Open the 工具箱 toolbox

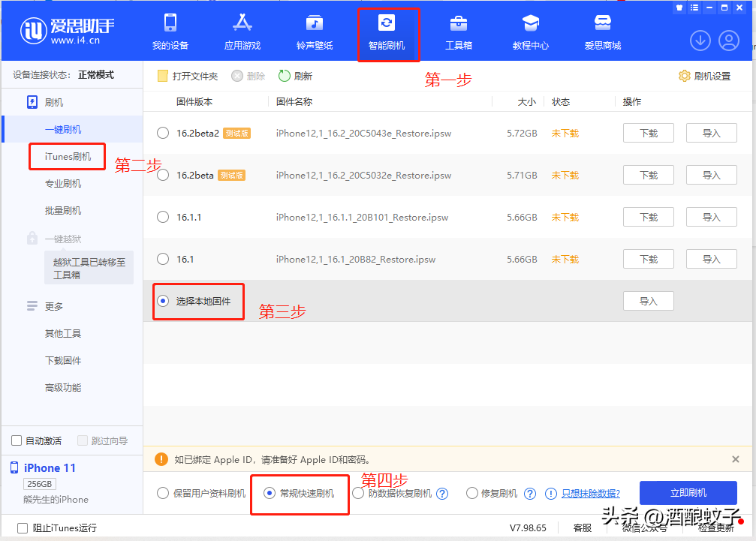459,32
